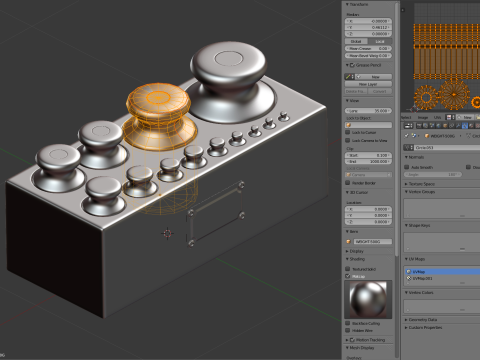Image resolution: width=480 pixels, height=360 pixels.
Task: Open the World properties tab icon
Action: point(438,126)
